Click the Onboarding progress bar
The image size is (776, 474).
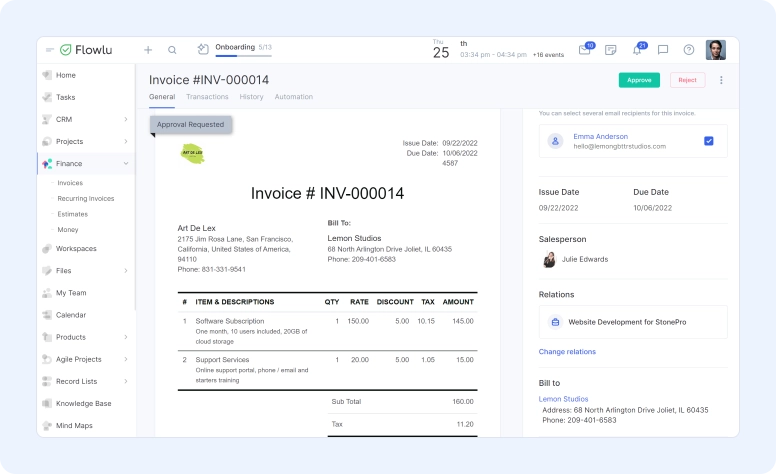[x=243, y=55]
